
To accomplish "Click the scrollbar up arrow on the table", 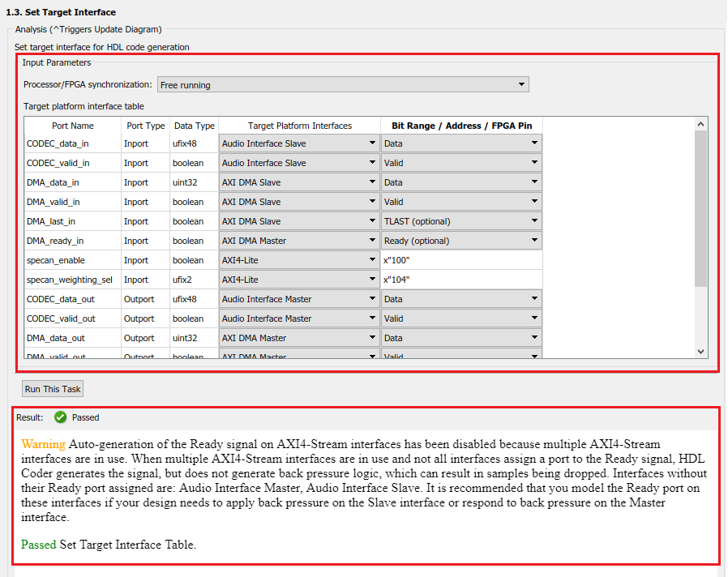I will tap(701, 123).
